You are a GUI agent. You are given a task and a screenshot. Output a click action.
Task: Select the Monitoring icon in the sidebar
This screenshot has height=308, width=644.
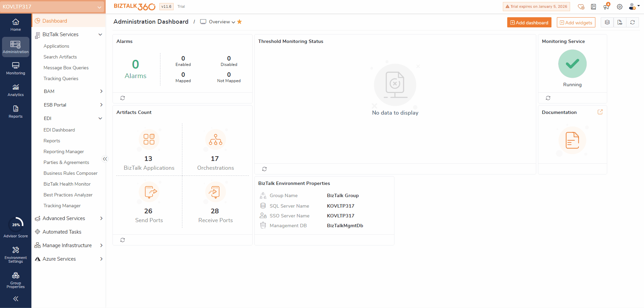(x=15, y=68)
